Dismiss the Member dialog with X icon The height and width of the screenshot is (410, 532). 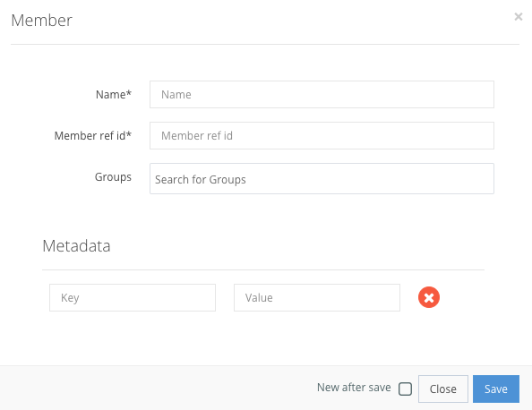[518, 16]
